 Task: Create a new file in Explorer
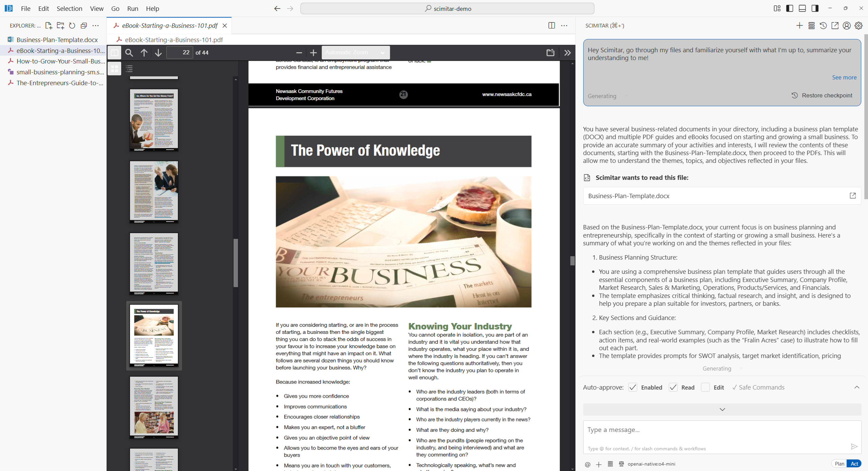(49, 25)
